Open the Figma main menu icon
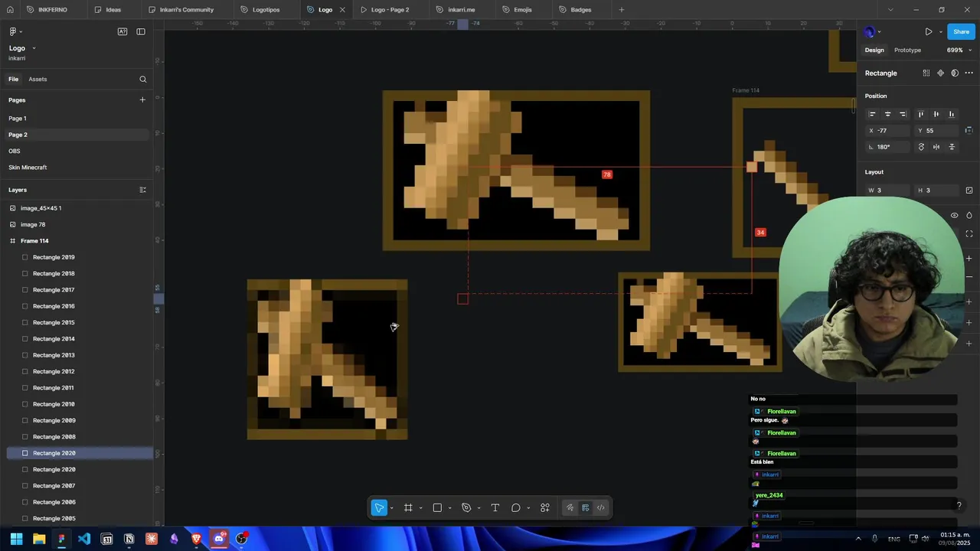The image size is (980, 551). 13,31
